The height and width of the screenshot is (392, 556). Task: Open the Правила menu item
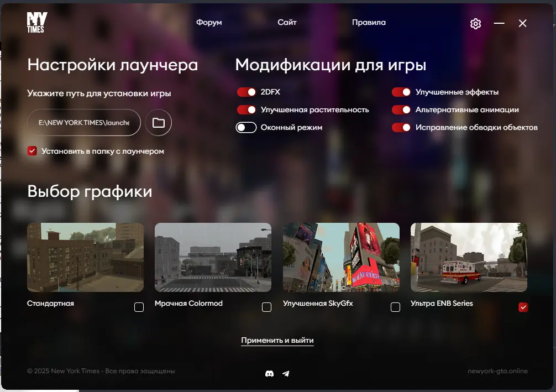tap(369, 23)
